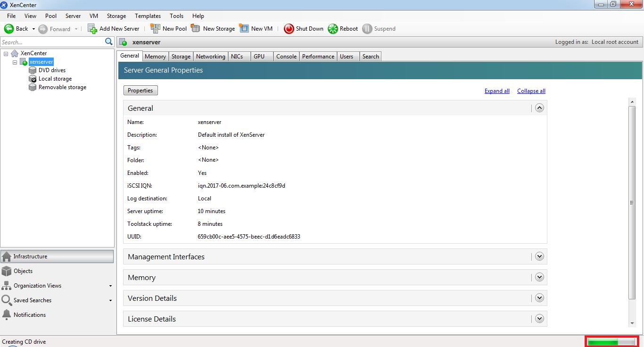Open the Organization Views dropdown arrow

click(110, 286)
